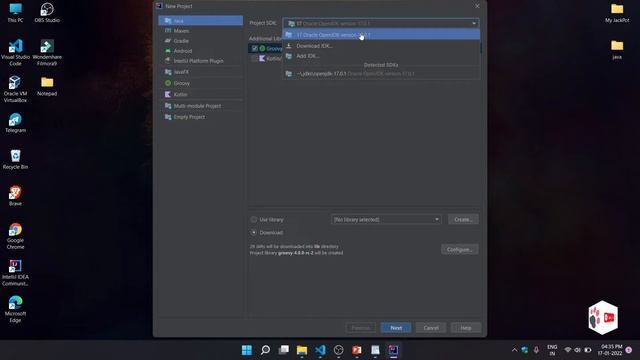Open Microsoft Edge desktop icon
The image size is (640, 360).
16,309
